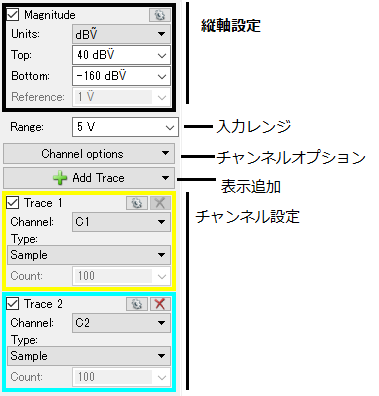Viewport: 379px width, 396px height.
Task: Toggle the Magnitude checkbox
Action: (x=13, y=15)
